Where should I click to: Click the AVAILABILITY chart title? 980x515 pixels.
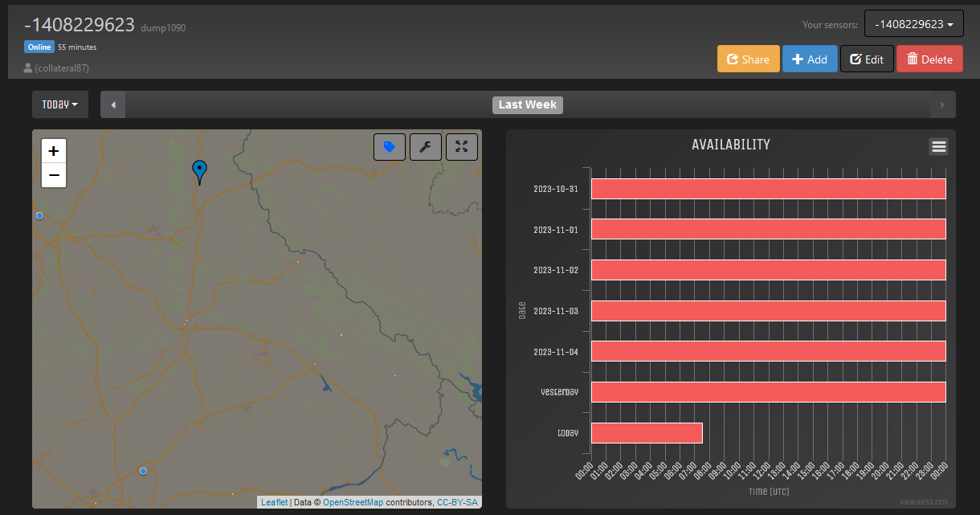[731, 145]
